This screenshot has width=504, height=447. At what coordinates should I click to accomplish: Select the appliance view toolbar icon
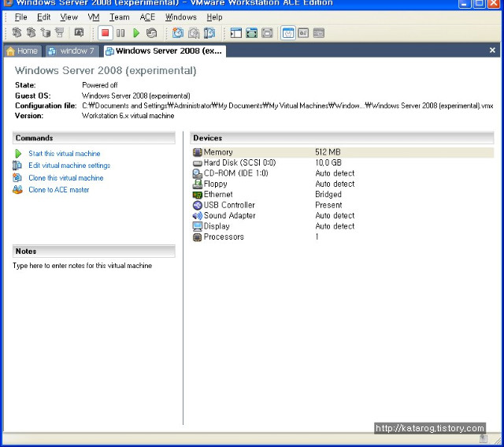click(303, 33)
